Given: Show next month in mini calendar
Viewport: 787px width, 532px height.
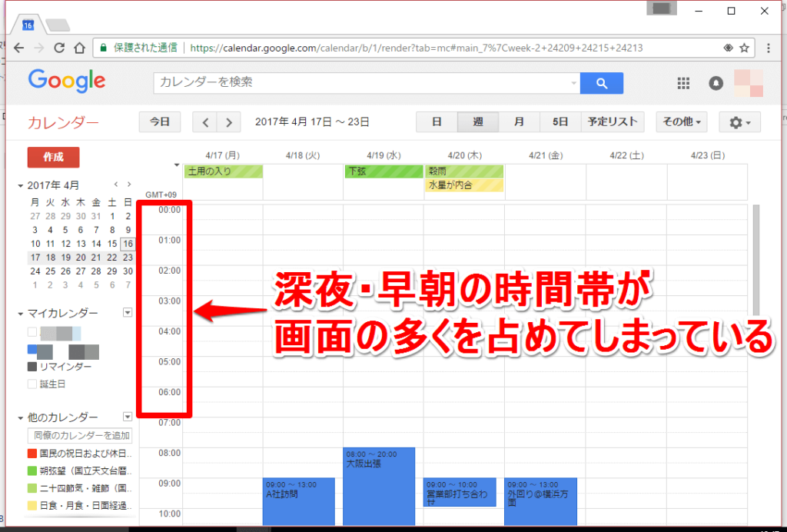Looking at the screenshot, I should coord(129,185).
